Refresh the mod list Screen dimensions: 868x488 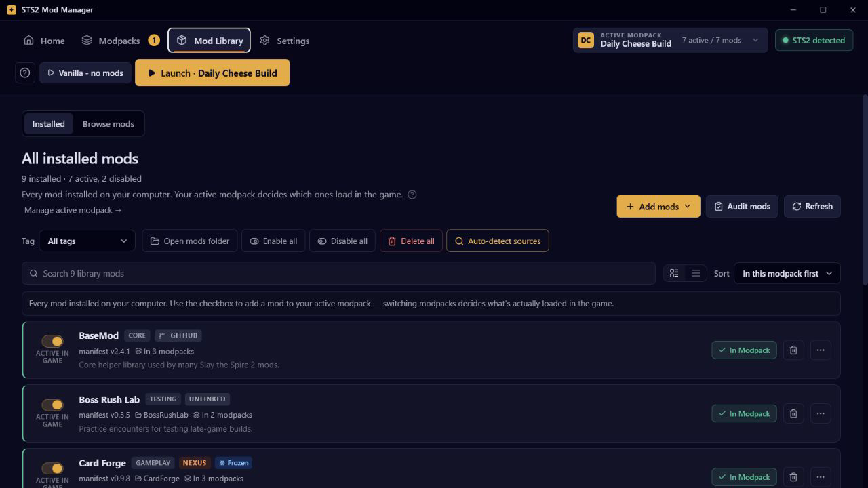pos(812,207)
